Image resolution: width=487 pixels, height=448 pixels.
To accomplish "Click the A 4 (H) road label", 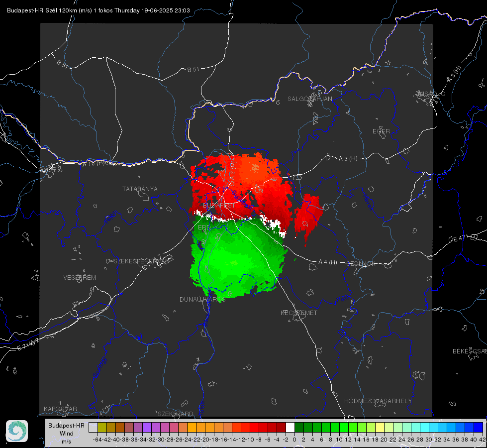I will pos(328,262).
